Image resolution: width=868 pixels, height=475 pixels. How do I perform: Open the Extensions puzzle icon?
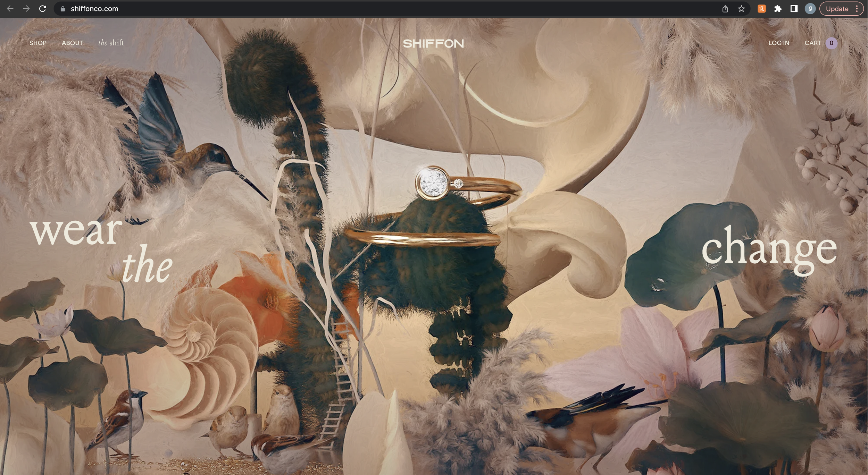[x=778, y=9]
